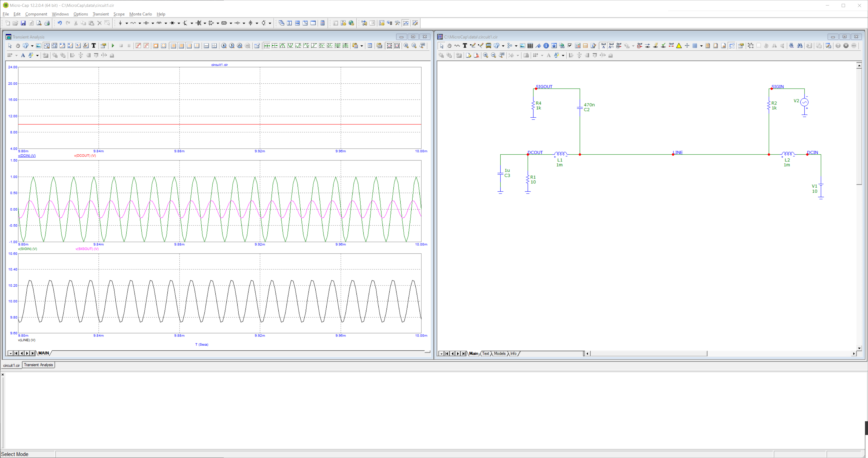Select the V2 sine source in schematic

click(x=804, y=102)
